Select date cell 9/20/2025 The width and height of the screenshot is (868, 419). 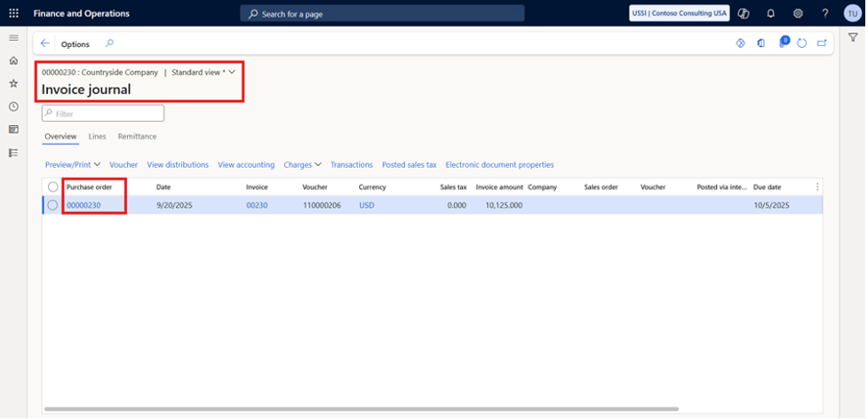pyautogui.click(x=174, y=205)
